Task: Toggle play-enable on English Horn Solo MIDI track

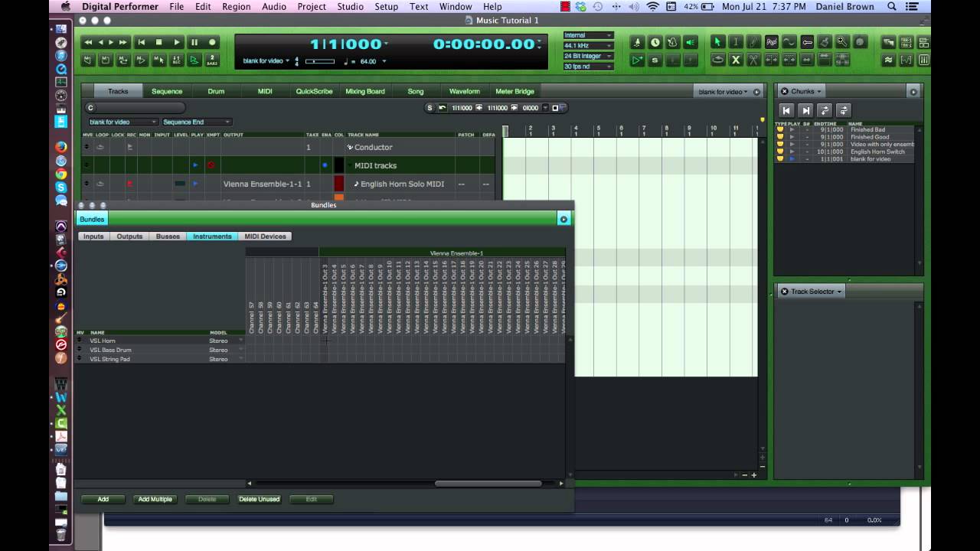Action: (x=194, y=184)
